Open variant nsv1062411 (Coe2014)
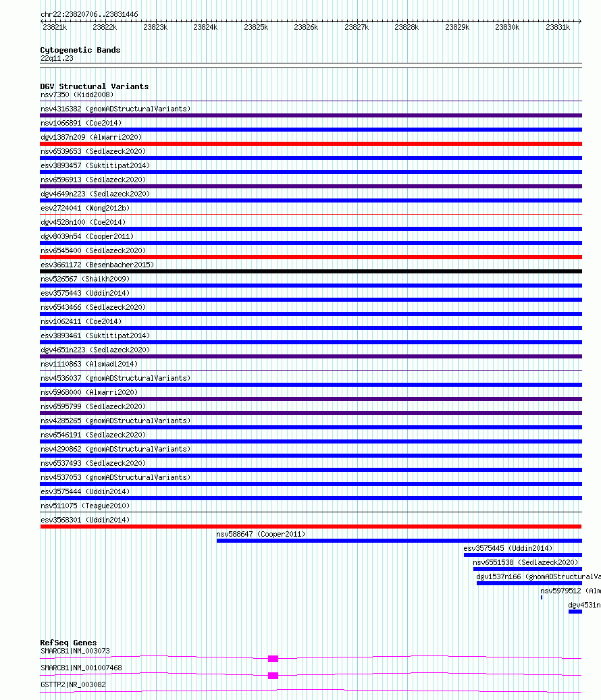601x700 pixels. click(x=81, y=322)
